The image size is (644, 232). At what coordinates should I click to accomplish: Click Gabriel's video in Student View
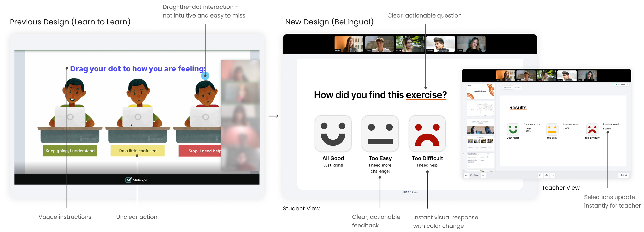point(440,44)
